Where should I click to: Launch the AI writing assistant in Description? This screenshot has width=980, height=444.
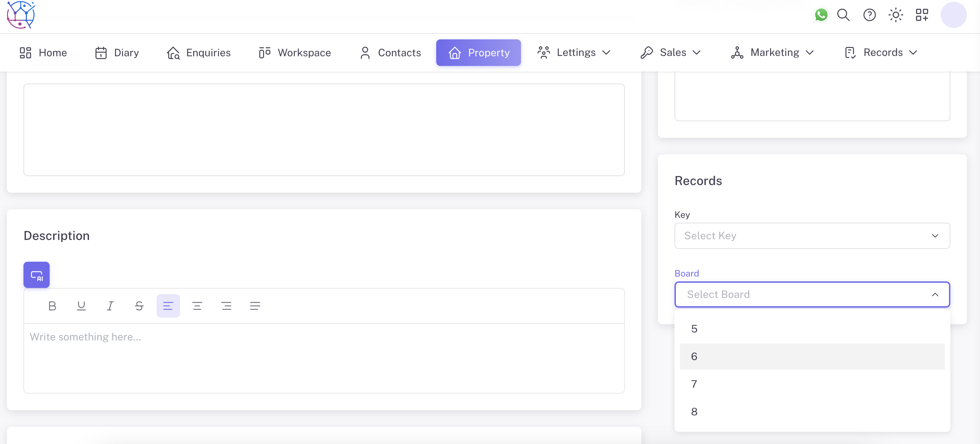click(37, 274)
